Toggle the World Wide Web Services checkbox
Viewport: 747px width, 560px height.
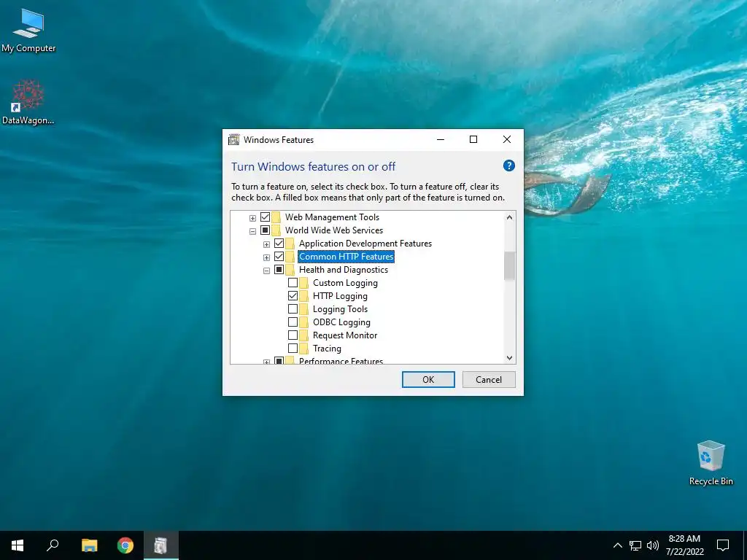point(266,230)
